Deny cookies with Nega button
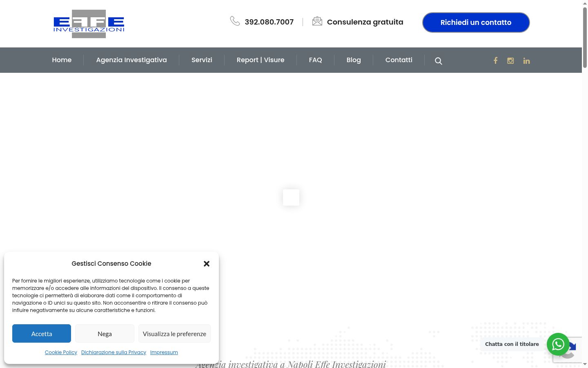Image resolution: width=588 pixels, height=368 pixels. pos(105,334)
